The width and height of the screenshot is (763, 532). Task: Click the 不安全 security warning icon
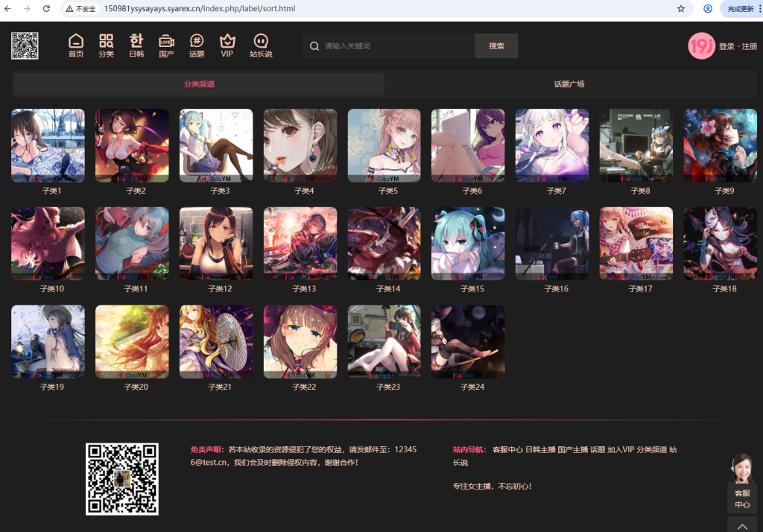pos(80,9)
